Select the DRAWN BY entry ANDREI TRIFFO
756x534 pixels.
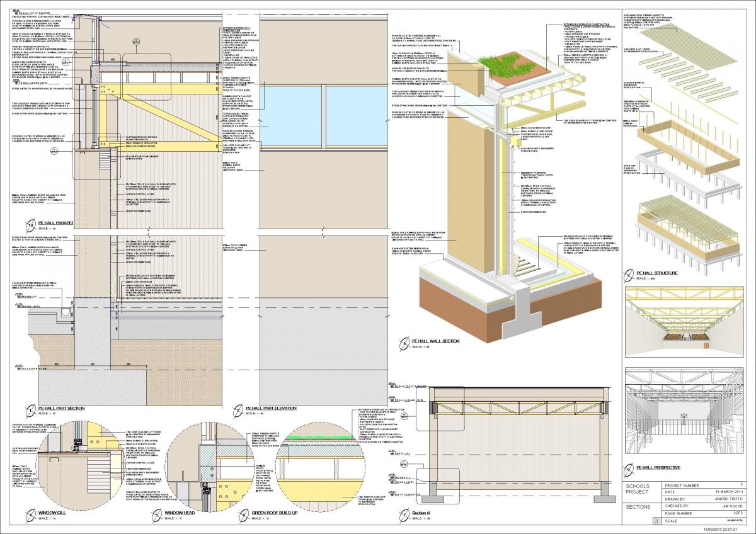[730, 497]
